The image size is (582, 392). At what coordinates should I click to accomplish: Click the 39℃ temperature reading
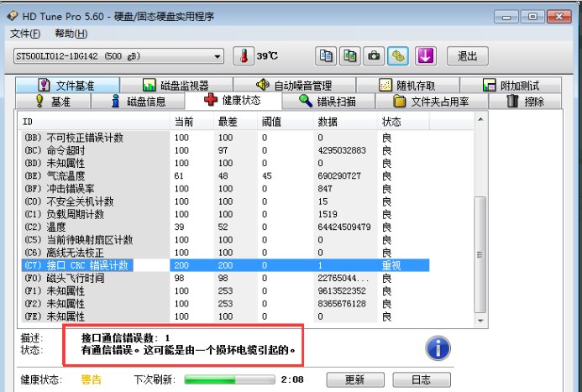[267, 56]
